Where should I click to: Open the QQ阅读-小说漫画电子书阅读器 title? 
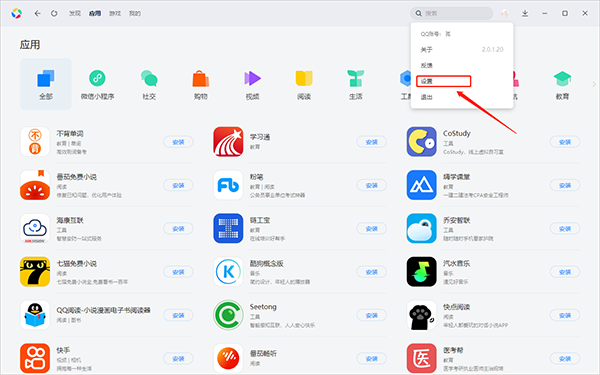(x=103, y=310)
